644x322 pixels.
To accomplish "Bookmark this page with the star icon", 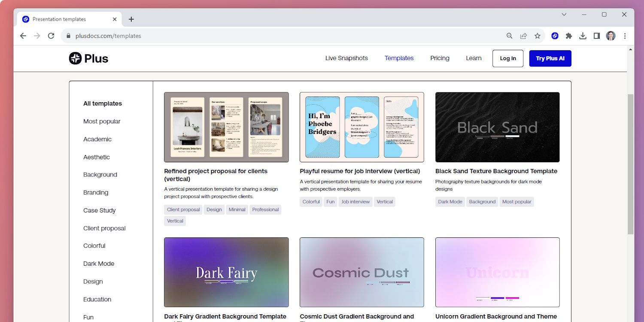I will (x=538, y=36).
